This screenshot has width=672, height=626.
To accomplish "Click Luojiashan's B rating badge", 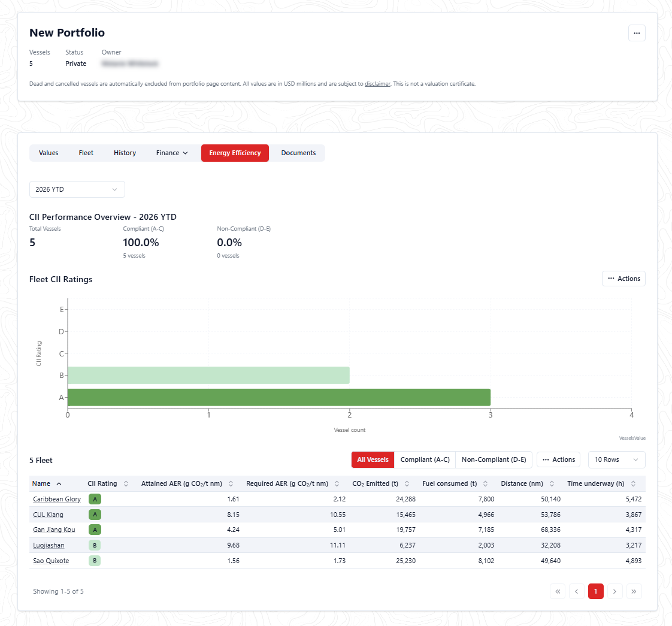I will click(95, 545).
